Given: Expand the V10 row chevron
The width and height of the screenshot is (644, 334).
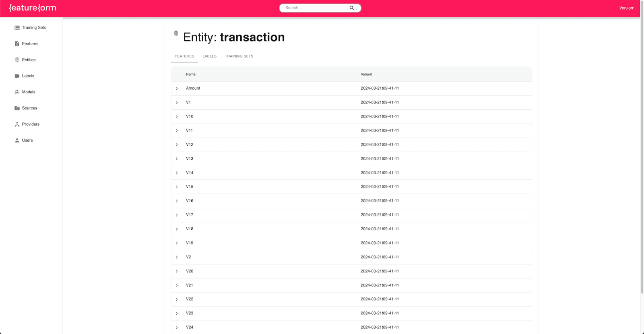Looking at the screenshot, I should pos(177,117).
